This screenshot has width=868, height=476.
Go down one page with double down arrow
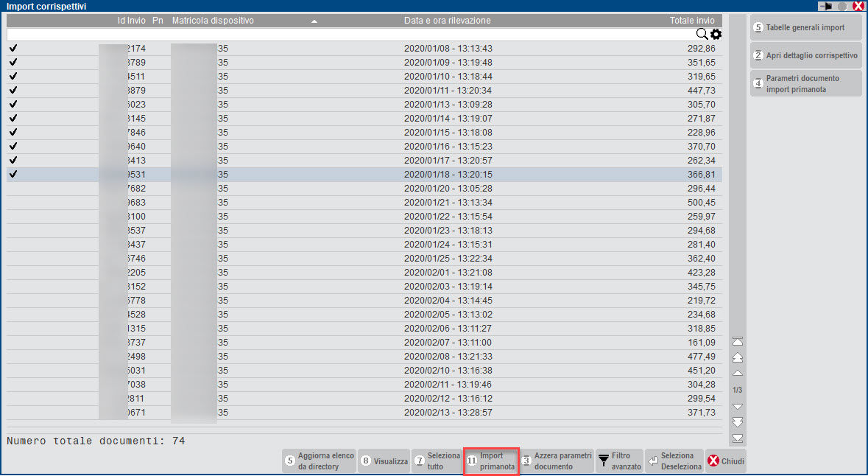[x=738, y=422]
